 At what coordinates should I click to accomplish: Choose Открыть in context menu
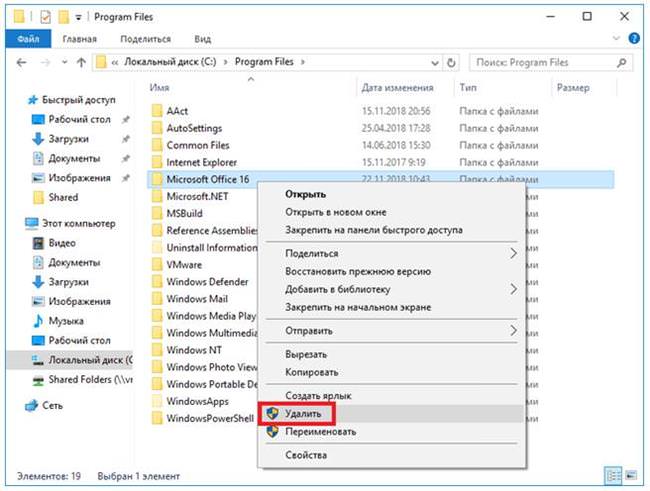392,194
